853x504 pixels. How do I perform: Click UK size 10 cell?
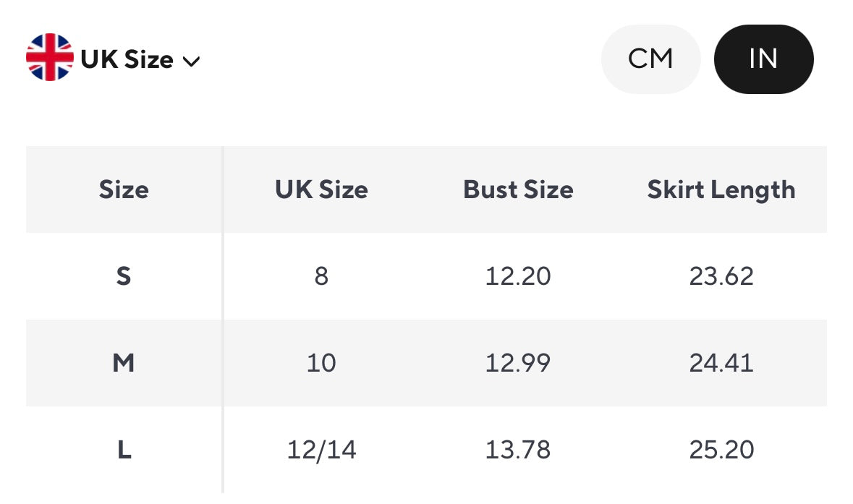point(321,363)
